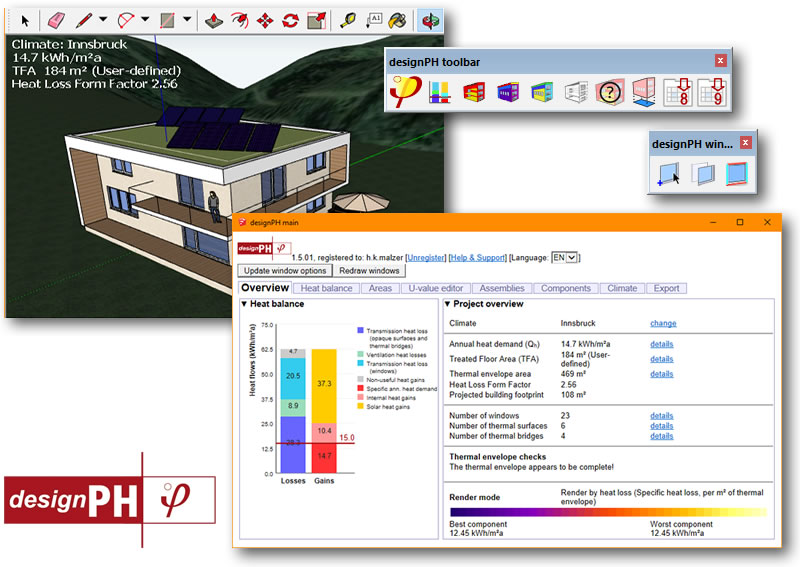Open the Export tab
Image resolution: width=800 pixels, height=567 pixels.
(666, 288)
